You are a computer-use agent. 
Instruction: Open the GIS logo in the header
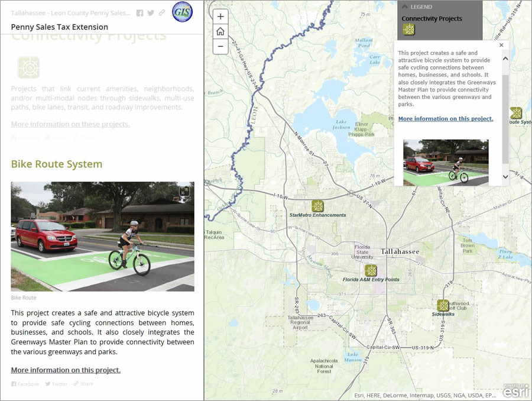(x=182, y=12)
